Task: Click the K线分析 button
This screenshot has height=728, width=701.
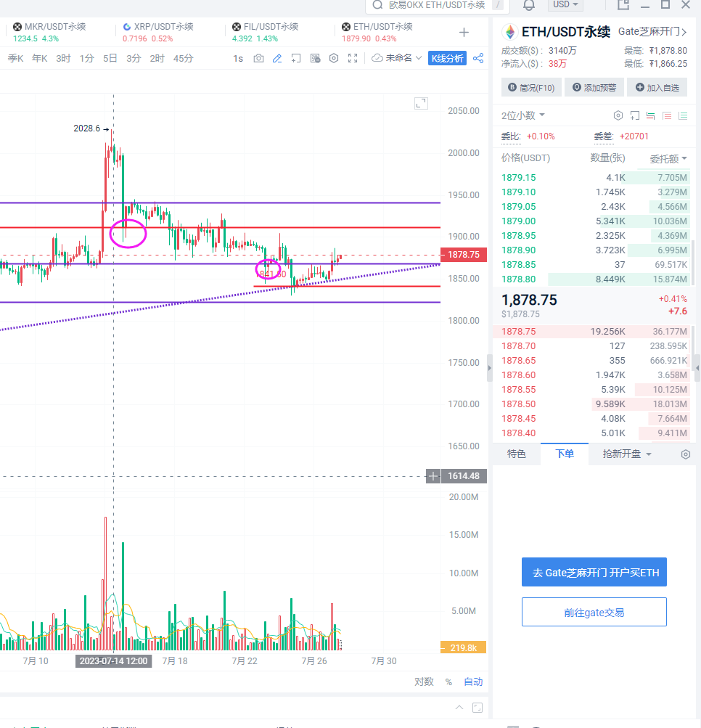Action: click(447, 59)
